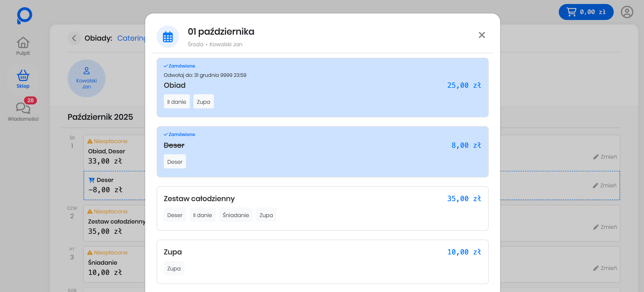This screenshot has width=644, height=292.
Task: Click Zmień for Wednesday's Obiad order
Action: coord(605,157)
